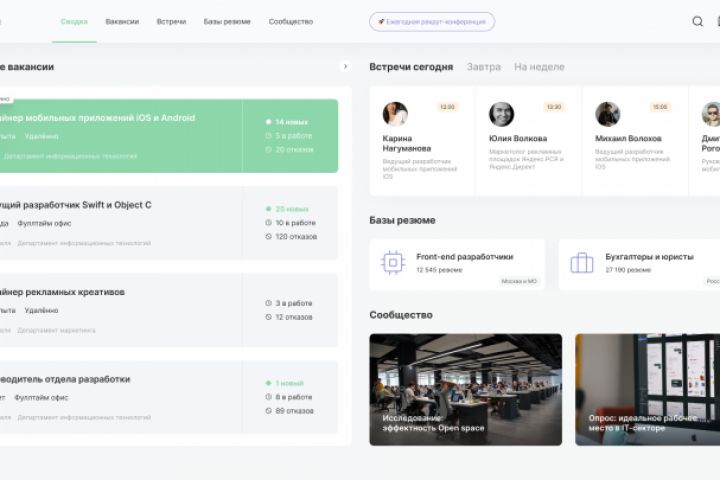The width and height of the screenshot is (720, 480).
Task: Click the icon beside '89 отказов'
Action: pos(269,411)
